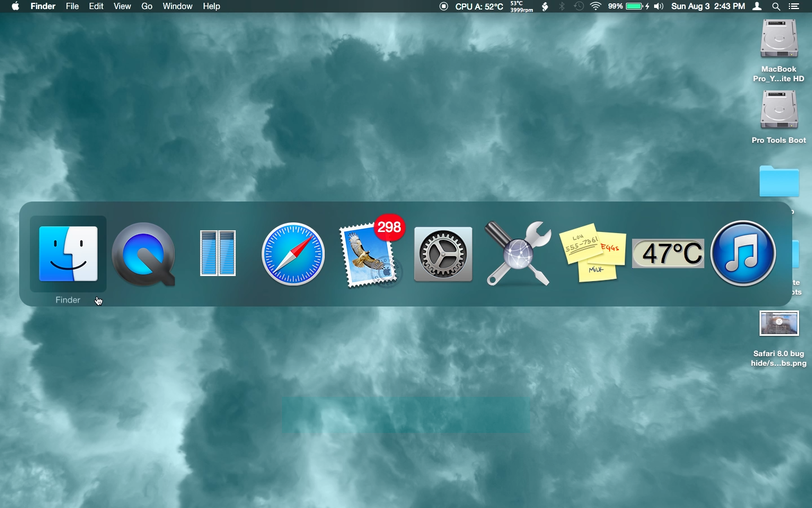Viewport: 812px width, 508px height.
Task: Open the Bluetooth status menu
Action: tap(562, 6)
